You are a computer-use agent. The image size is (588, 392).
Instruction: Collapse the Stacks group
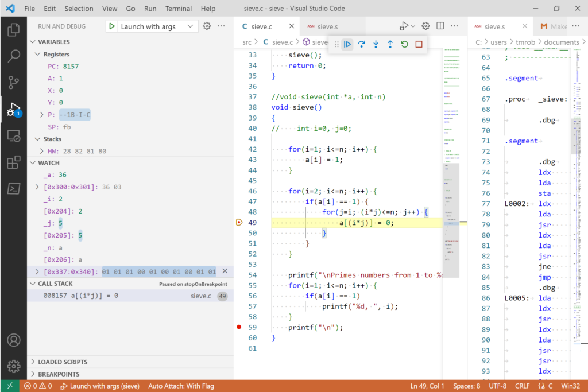[37, 139]
